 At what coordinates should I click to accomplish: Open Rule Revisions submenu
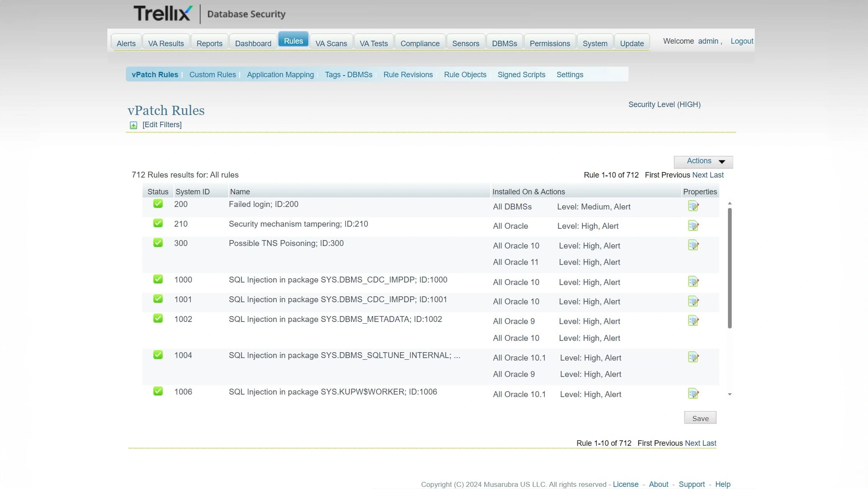pos(408,74)
